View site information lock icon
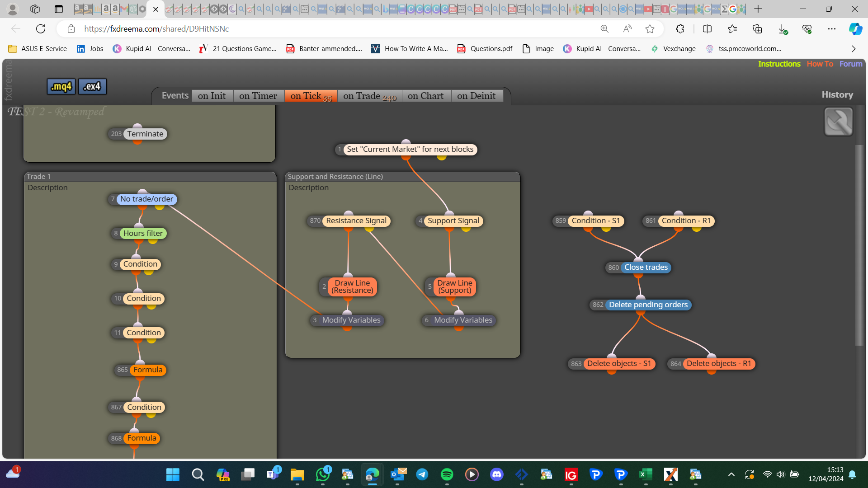The height and width of the screenshot is (488, 868). pos(71,29)
